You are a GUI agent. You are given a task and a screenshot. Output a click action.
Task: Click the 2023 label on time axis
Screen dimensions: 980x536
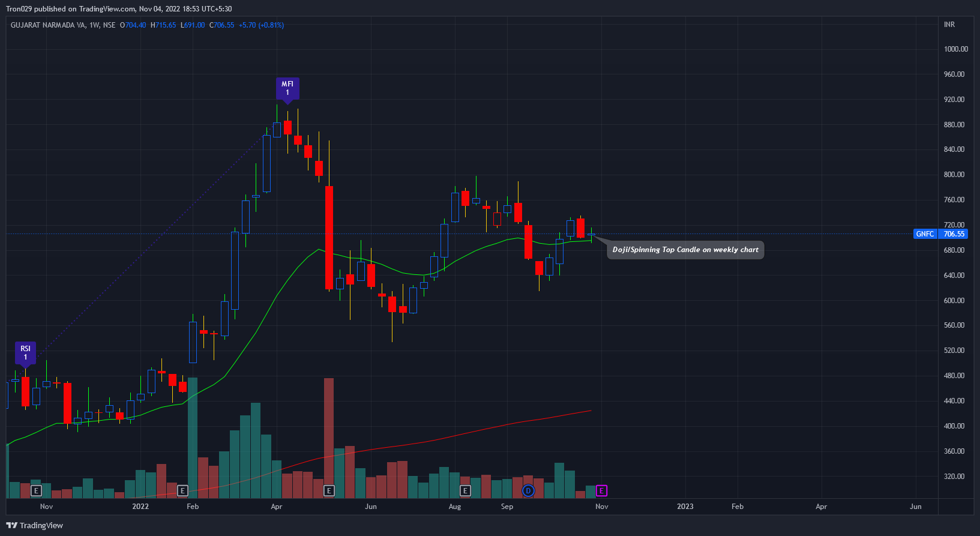(x=685, y=507)
